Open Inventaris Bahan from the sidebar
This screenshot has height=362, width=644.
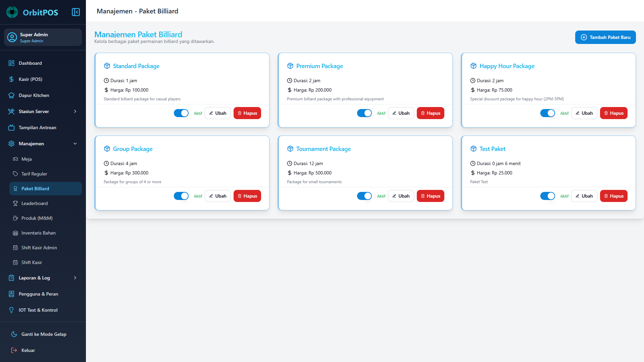coord(38,233)
